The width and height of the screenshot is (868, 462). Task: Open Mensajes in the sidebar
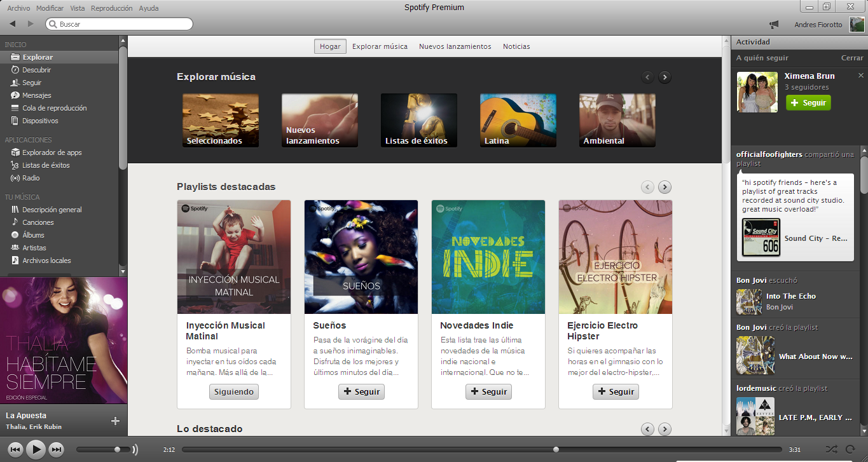[x=59, y=95]
